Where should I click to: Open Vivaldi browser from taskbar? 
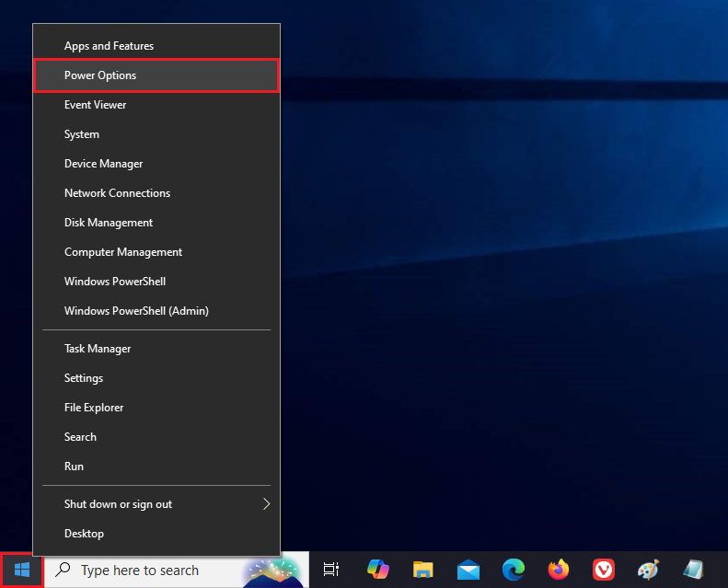click(603, 570)
